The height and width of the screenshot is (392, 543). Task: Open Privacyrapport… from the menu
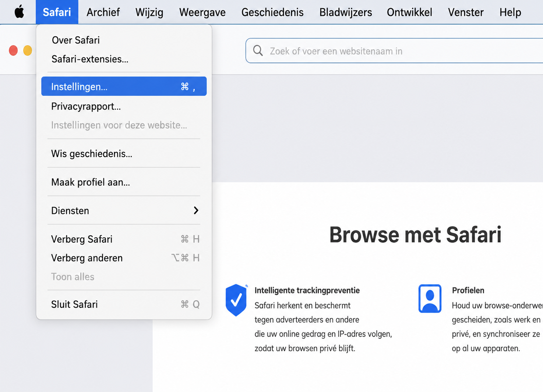[x=124, y=106]
